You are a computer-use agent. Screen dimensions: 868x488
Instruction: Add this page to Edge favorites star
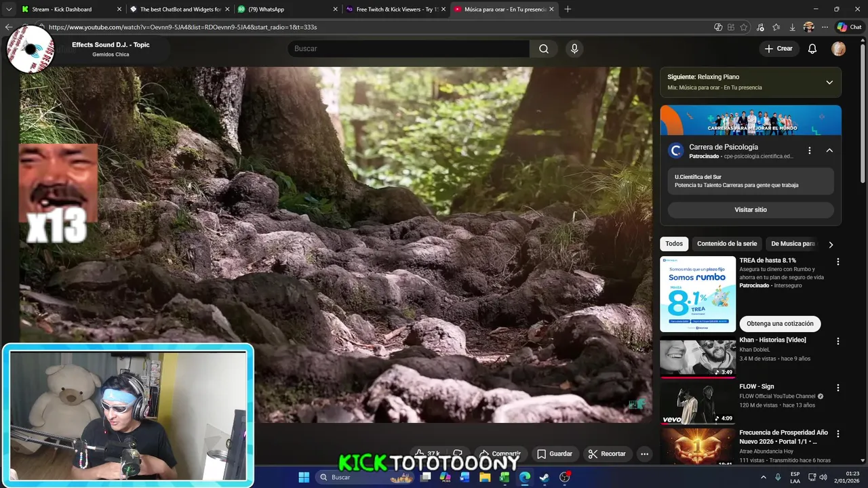(744, 27)
